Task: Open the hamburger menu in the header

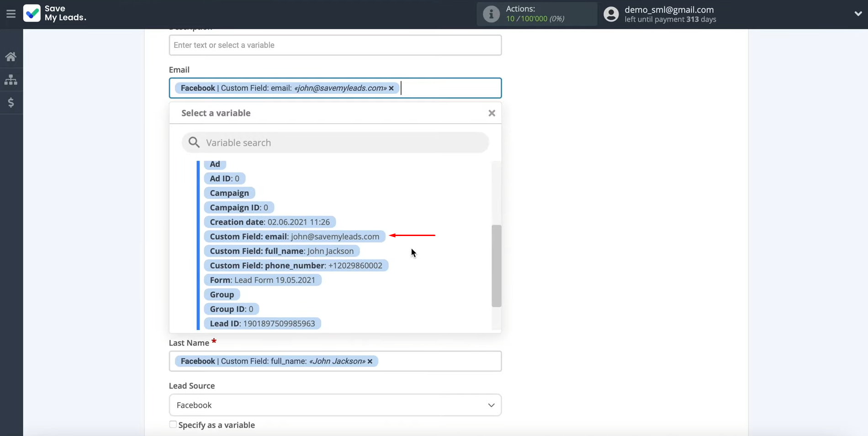Action: click(x=11, y=14)
